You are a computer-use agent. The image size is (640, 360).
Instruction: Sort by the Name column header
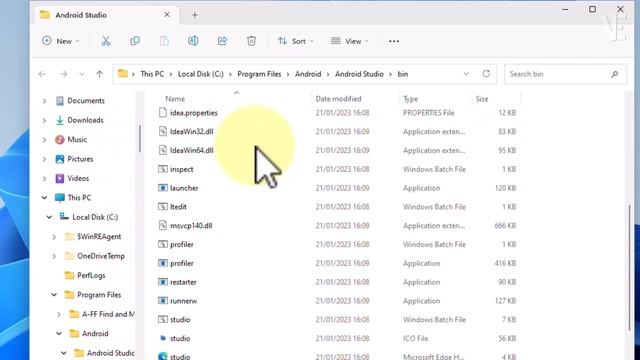pyautogui.click(x=175, y=99)
